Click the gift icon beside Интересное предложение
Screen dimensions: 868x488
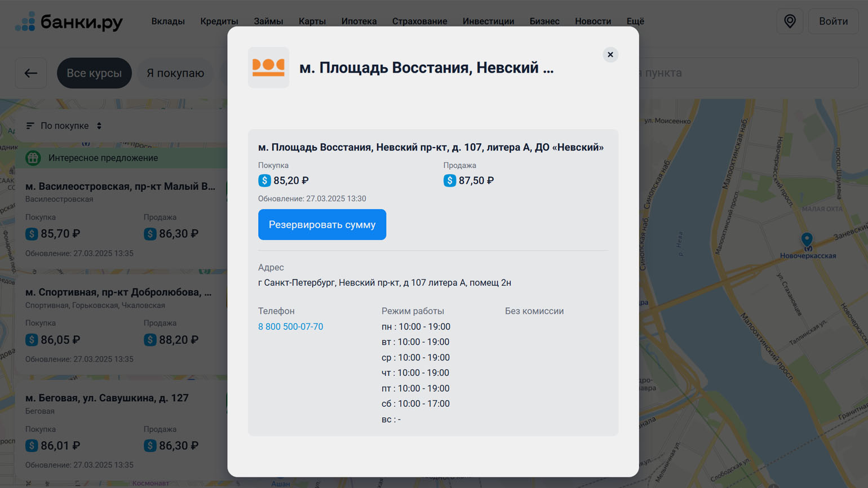tap(33, 158)
